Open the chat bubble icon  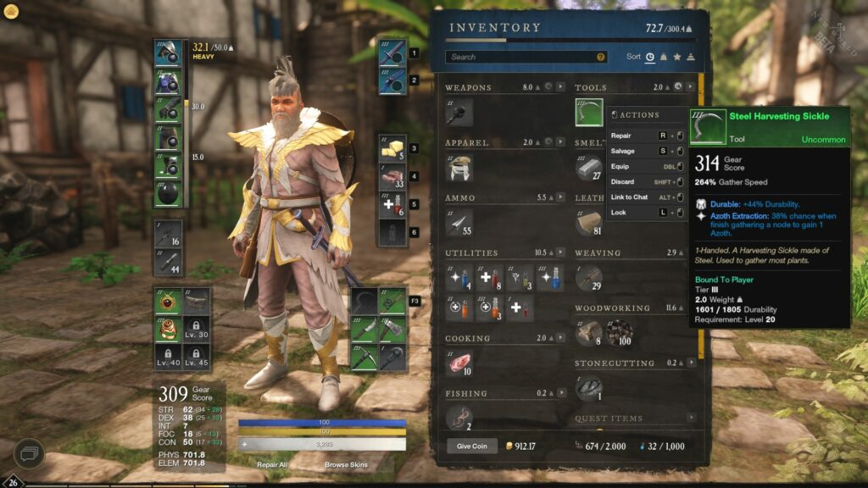click(28, 454)
